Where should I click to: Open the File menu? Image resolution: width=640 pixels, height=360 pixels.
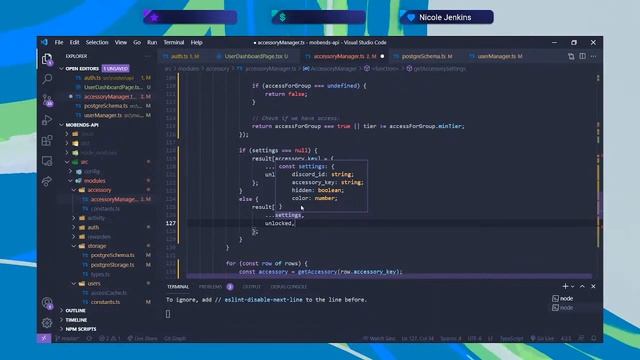click(x=59, y=42)
